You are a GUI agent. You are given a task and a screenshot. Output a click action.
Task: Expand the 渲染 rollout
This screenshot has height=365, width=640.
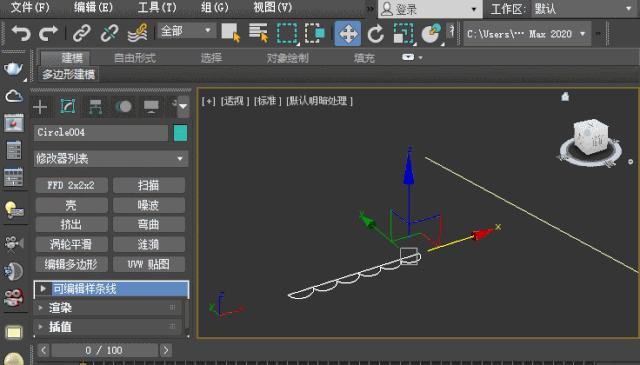click(x=108, y=308)
